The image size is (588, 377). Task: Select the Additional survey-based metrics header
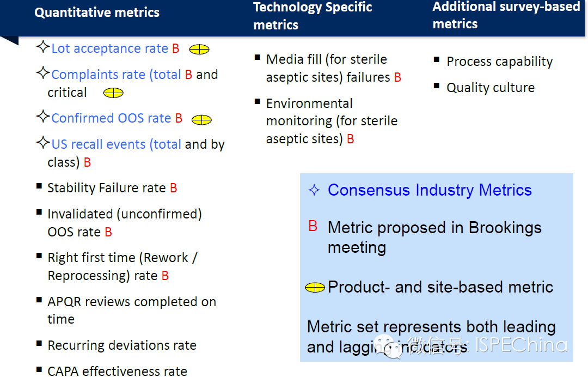(506, 15)
